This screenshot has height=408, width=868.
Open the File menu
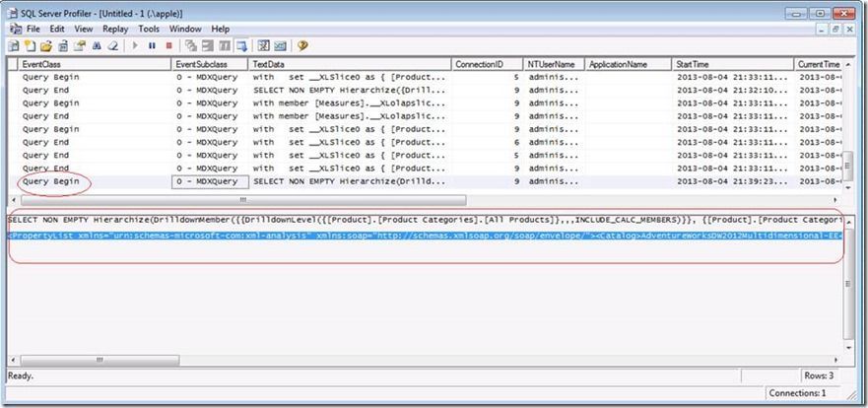33,29
